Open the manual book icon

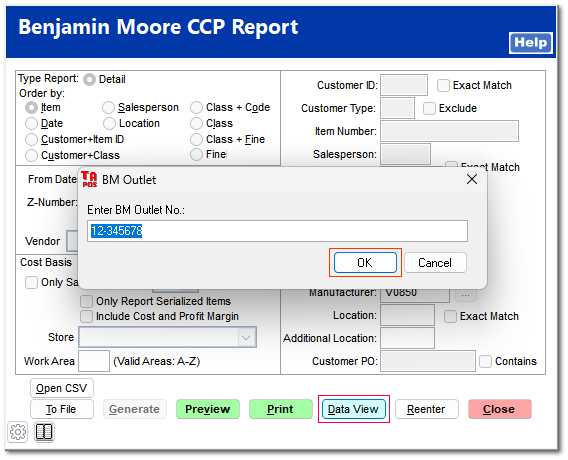point(44,432)
